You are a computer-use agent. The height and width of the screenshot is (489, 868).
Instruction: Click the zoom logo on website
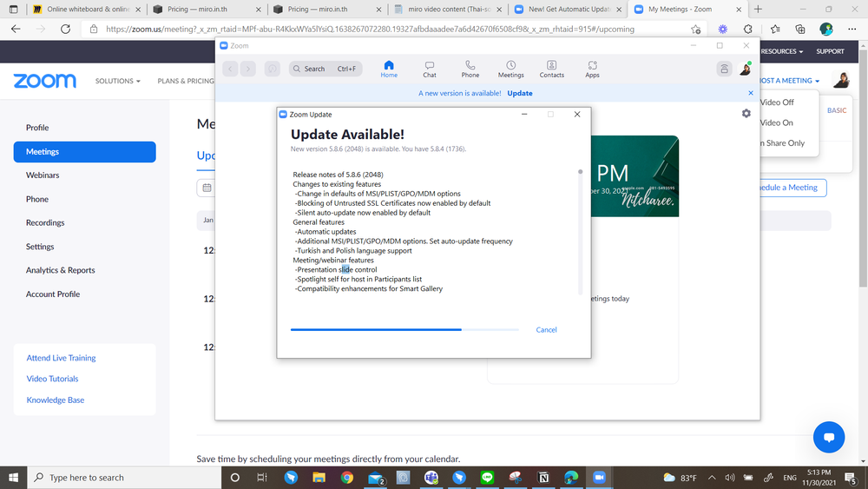45,81
